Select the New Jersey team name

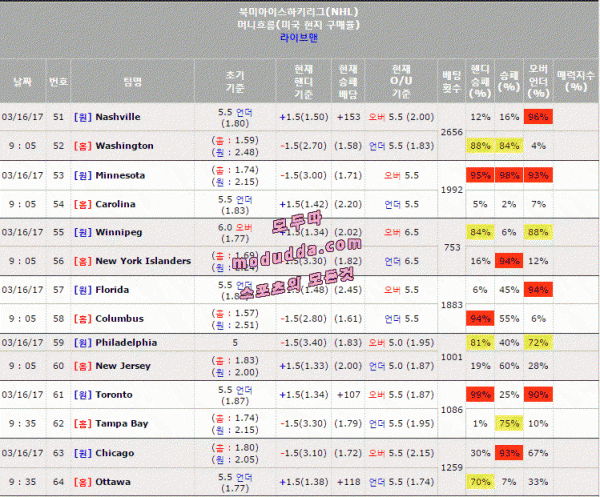point(123,366)
